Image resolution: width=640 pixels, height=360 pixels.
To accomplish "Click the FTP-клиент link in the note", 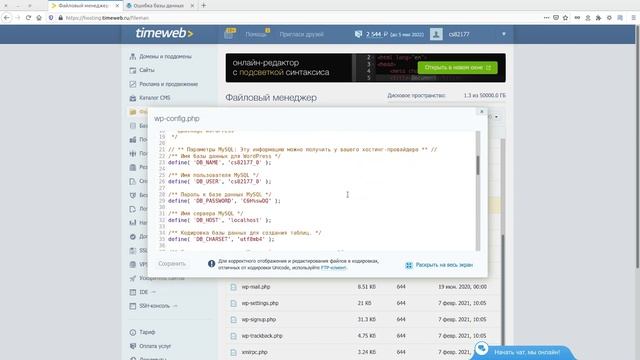I will [x=333, y=268].
